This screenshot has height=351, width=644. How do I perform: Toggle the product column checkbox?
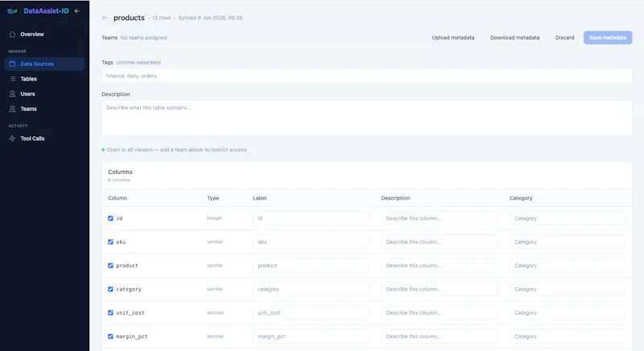(110, 266)
